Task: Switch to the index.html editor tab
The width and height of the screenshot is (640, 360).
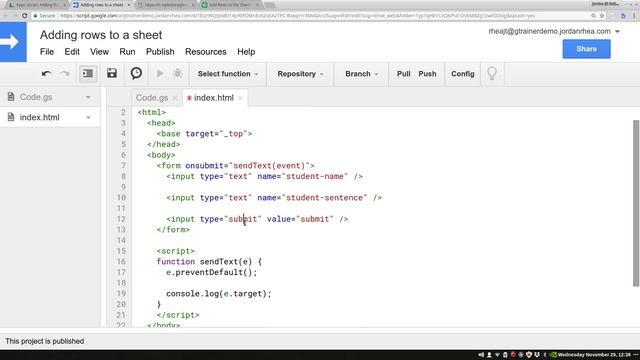Action: (213, 98)
